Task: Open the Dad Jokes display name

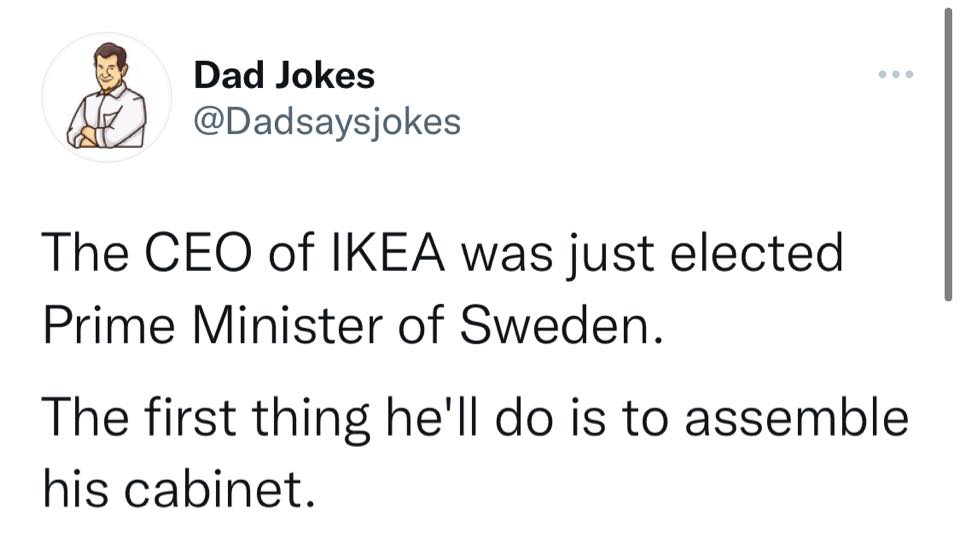Action: (x=284, y=74)
